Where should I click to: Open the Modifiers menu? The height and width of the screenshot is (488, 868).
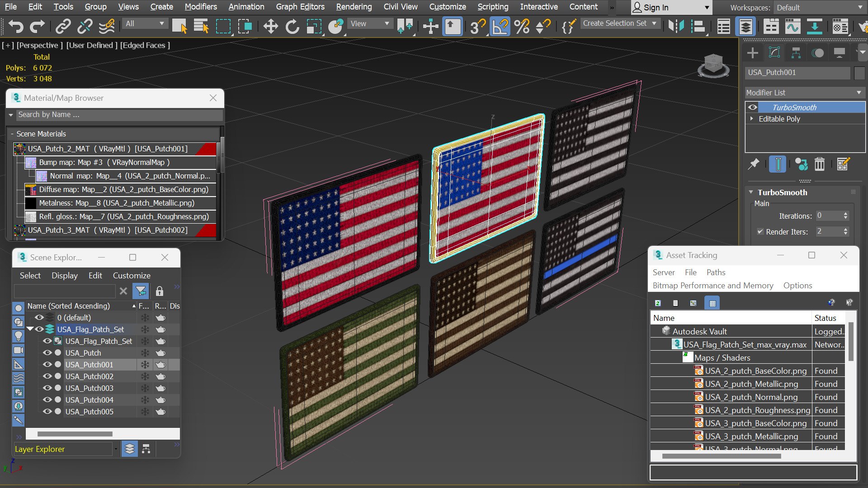pos(201,7)
